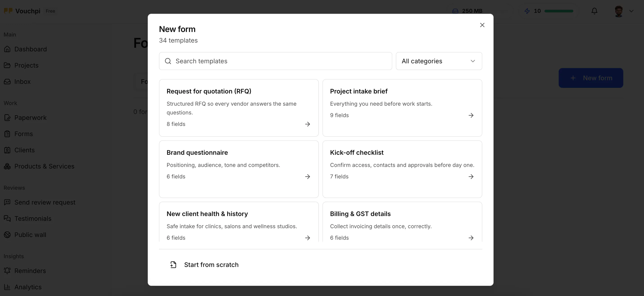644x296 pixels.
Task: Expand the account menu chevron
Action: pyautogui.click(x=631, y=11)
